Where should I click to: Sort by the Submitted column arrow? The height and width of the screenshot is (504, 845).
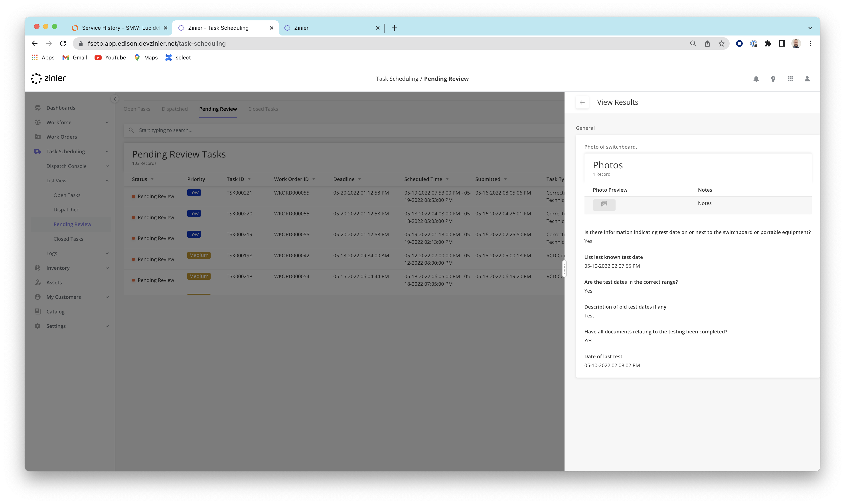pyautogui.click(x=505, y=179)
